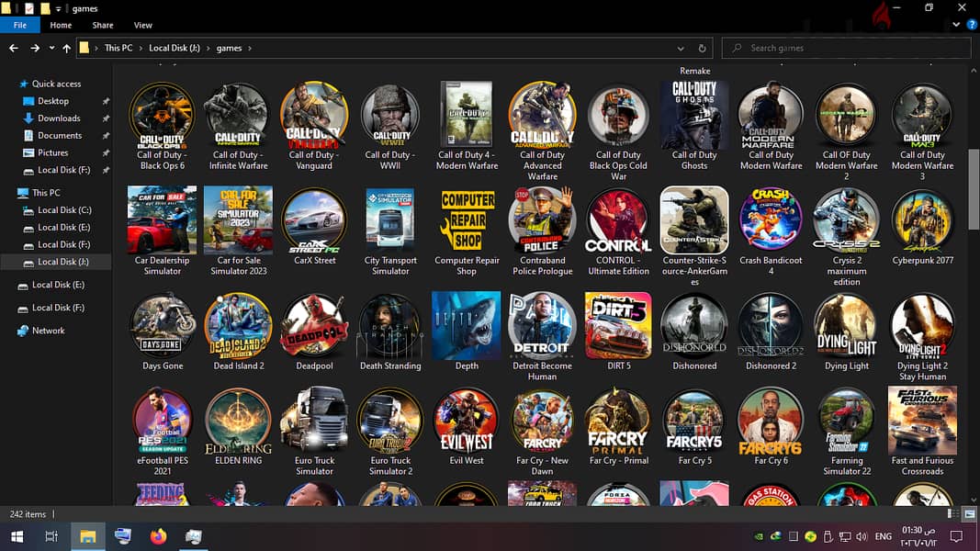Switch to the large icons view layout
The width and height of the screenshot is (980, 551).
[969, 514]
